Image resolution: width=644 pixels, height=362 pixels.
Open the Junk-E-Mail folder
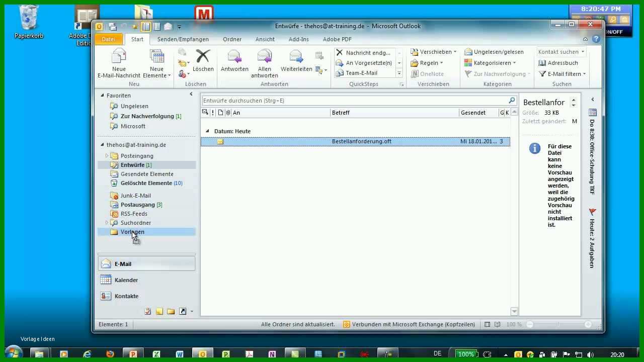pyautogui.click(x=135, y=196)
